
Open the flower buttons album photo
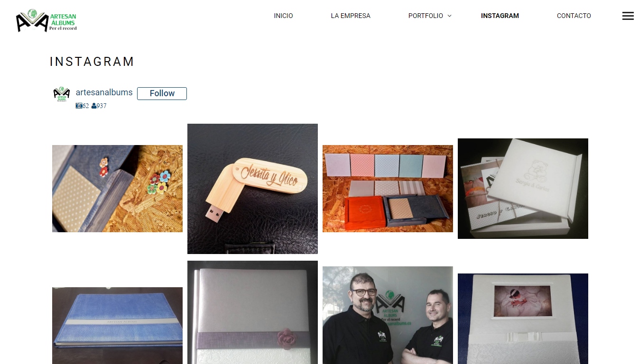point(117,189)
